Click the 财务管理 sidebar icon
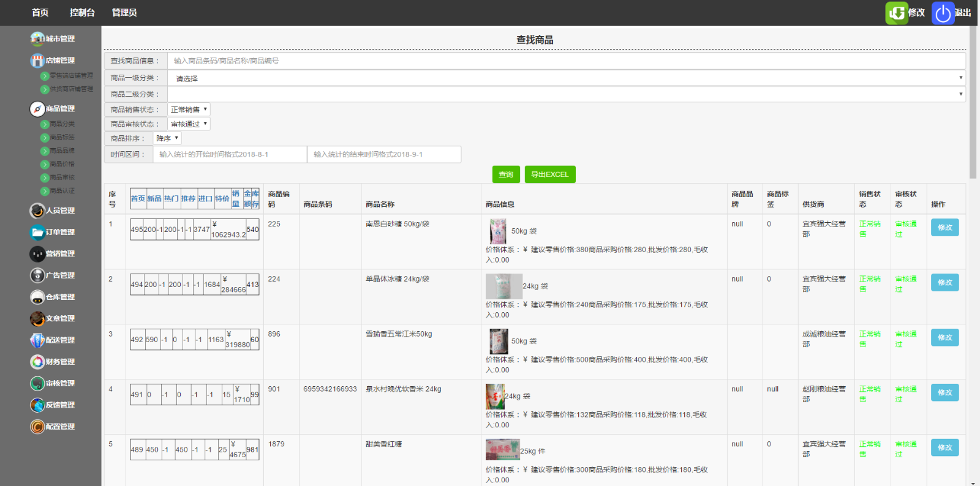This screenshot has width=980, height=486. [x=37, y=362]
